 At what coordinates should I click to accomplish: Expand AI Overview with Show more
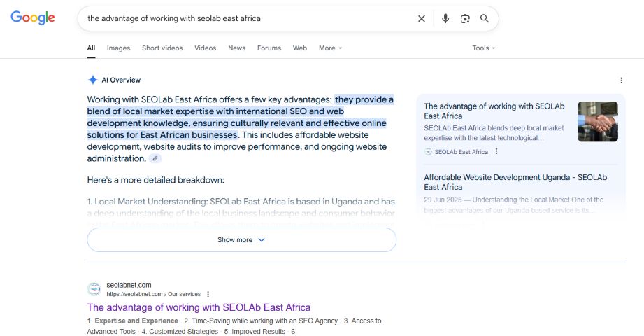[241, 240]
